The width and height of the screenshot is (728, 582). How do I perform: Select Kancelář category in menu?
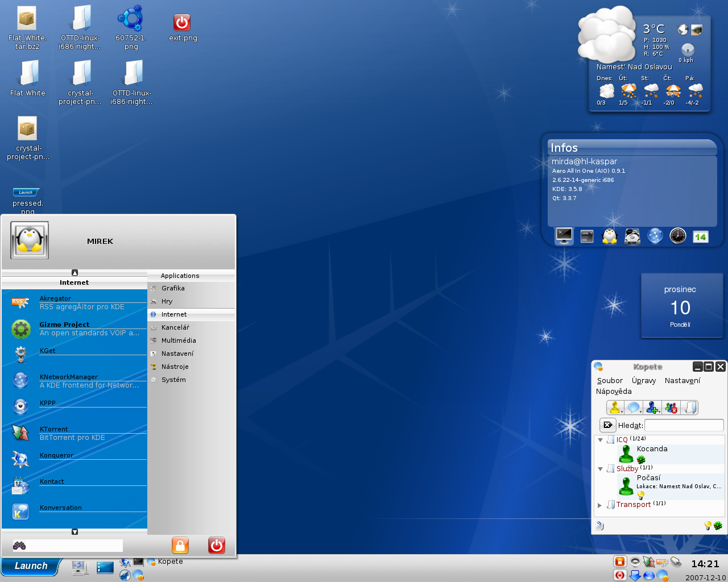click(191, 327)
